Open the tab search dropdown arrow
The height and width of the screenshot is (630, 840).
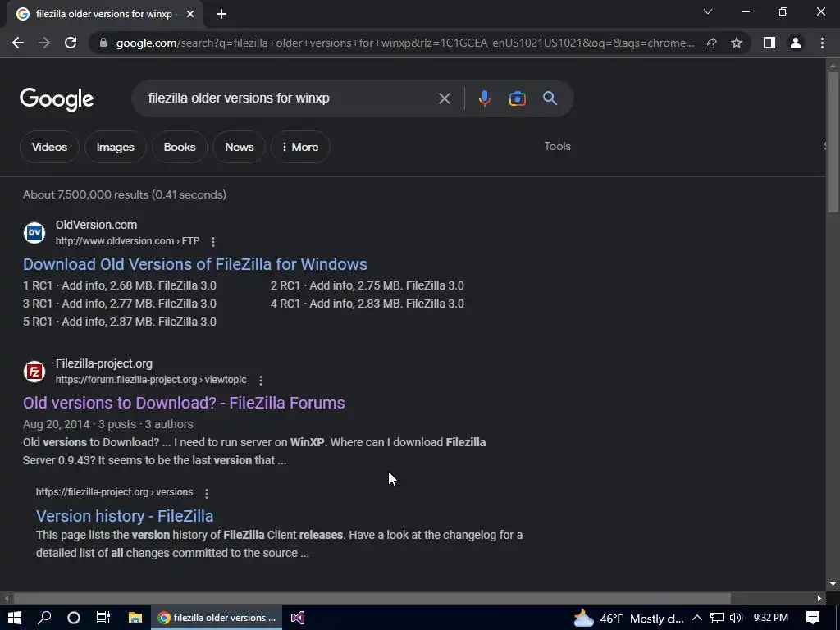coord(708,11)
